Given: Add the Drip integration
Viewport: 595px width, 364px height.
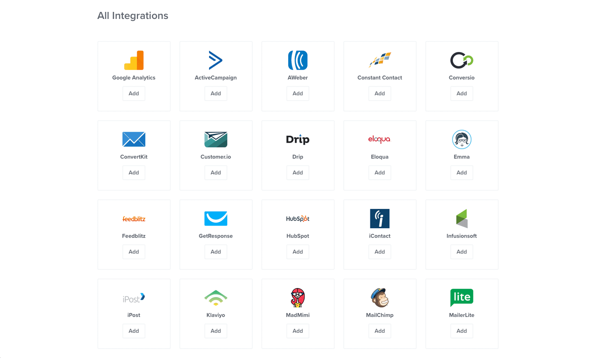Looking at the screenshot, I should pyautogui.click(x=298, y=173).
